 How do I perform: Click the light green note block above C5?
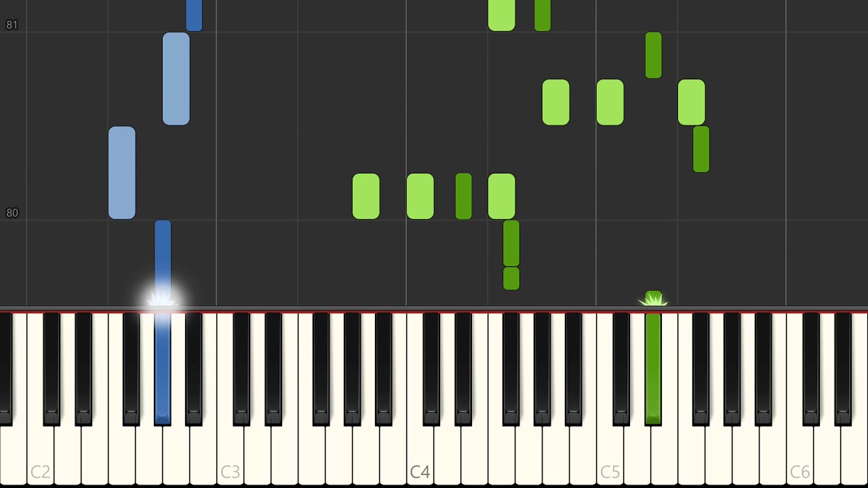point(610,102)
